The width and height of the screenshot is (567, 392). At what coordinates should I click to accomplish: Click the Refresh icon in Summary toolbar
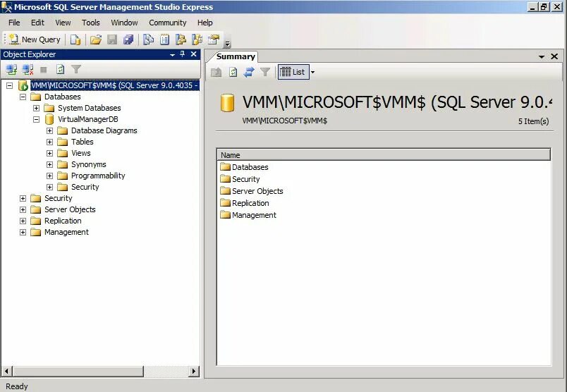click(233, 72)
